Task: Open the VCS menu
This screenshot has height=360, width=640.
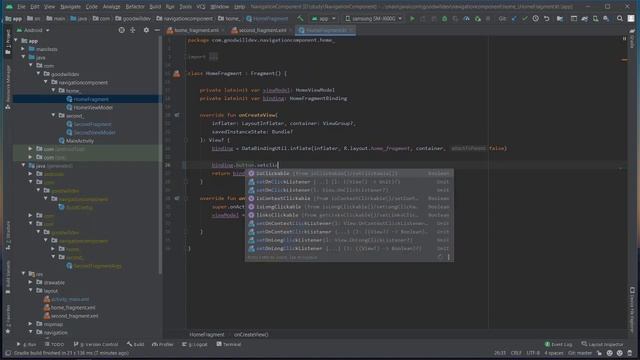Action: click(201, 7)
